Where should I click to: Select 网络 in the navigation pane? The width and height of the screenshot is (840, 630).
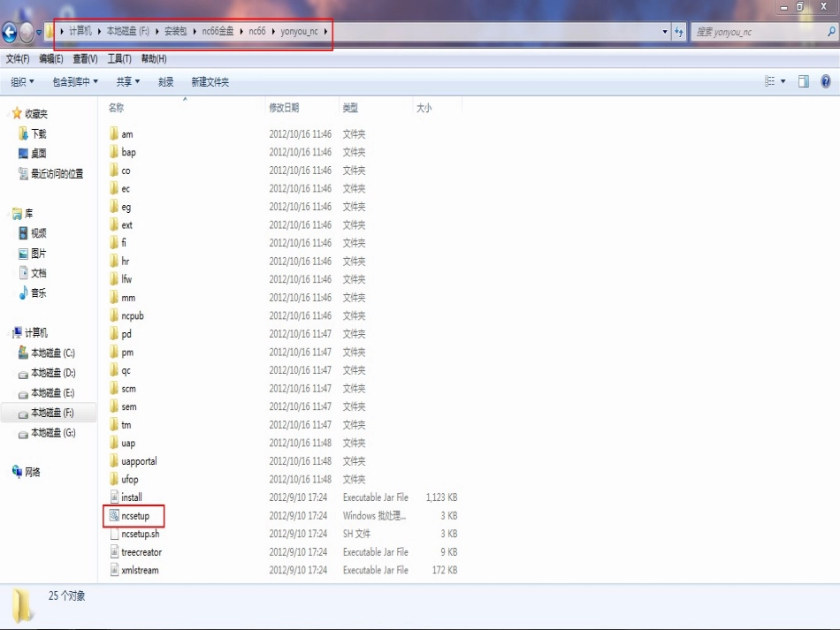click(32, 472)
